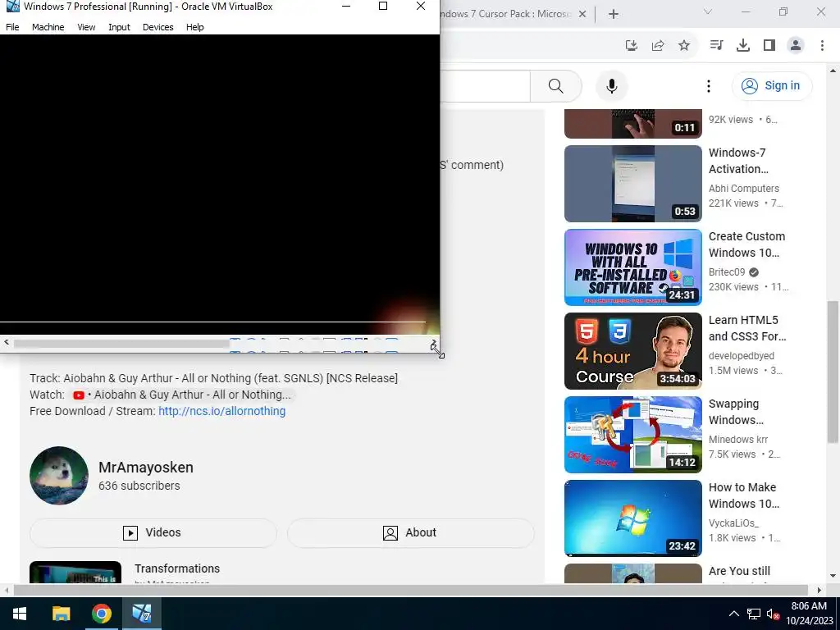Open the View menu in VirtualBox
Viewport: 840px width, 630px height.
point(86,27)
